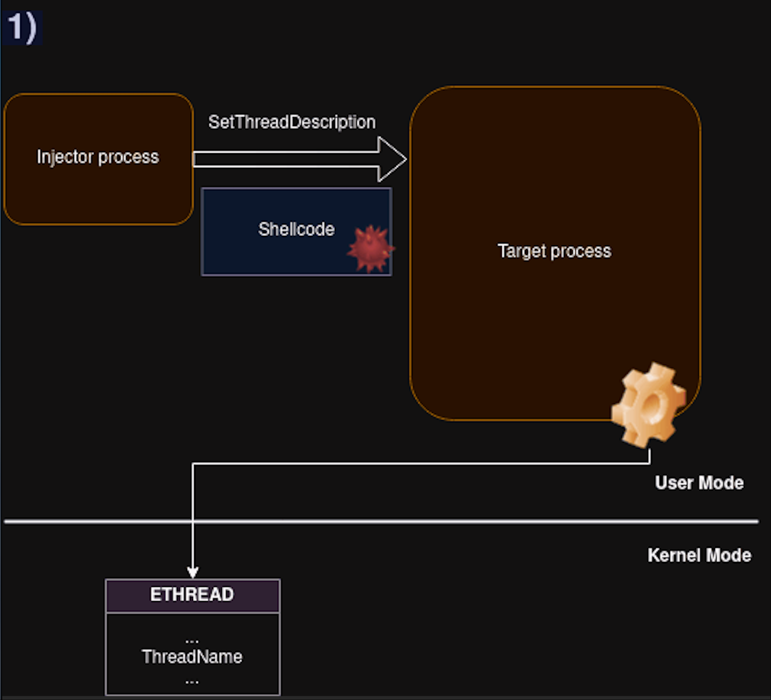
Task: Click the Kernel Mode label
Action: pos(699,555)
